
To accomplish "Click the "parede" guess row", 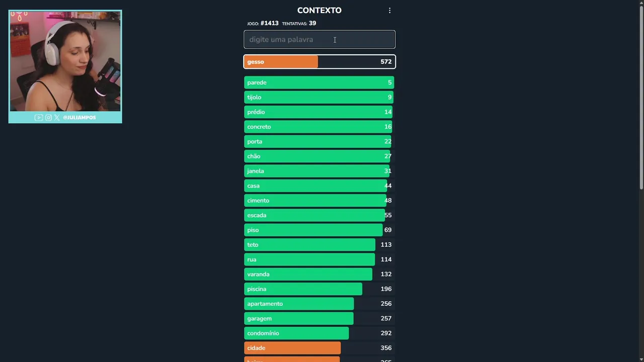I will pos(319,82).
